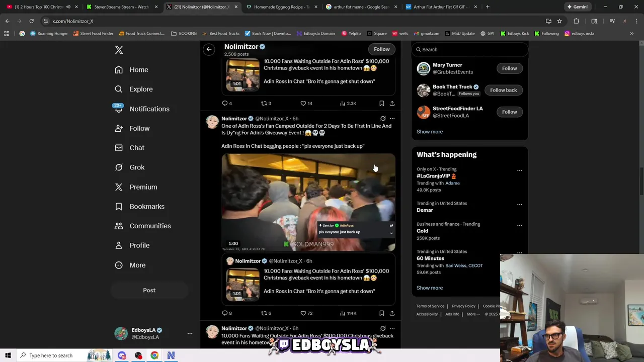
Task: Open Chrome from the taskbar
Action: click(x=154, y=355)
